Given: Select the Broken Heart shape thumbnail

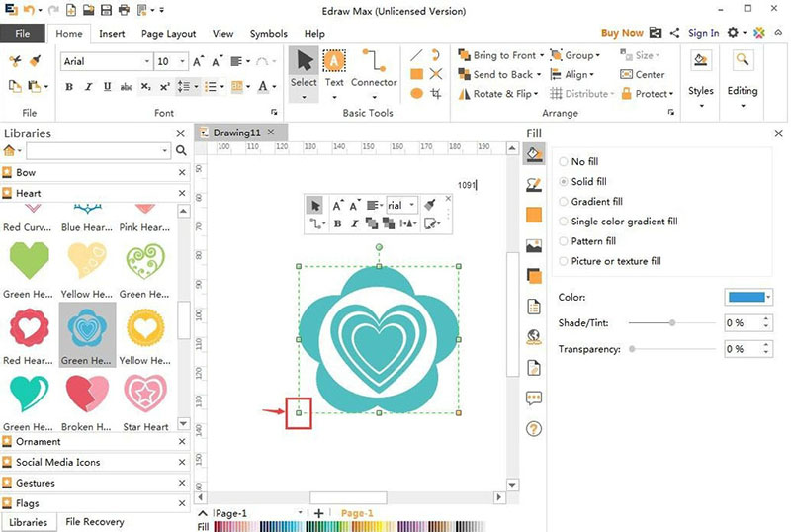Looking at the screenshot, I should tap(87, 395).
